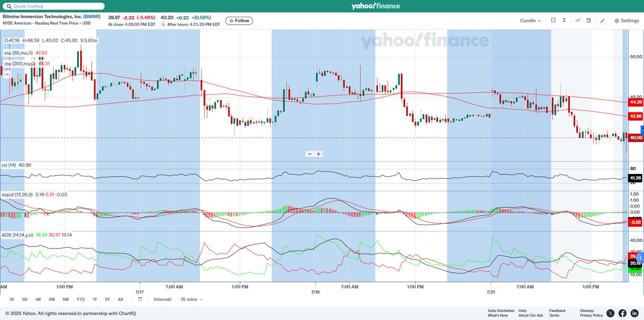
Task: Click the after hours moon icon
Action: 164,24
